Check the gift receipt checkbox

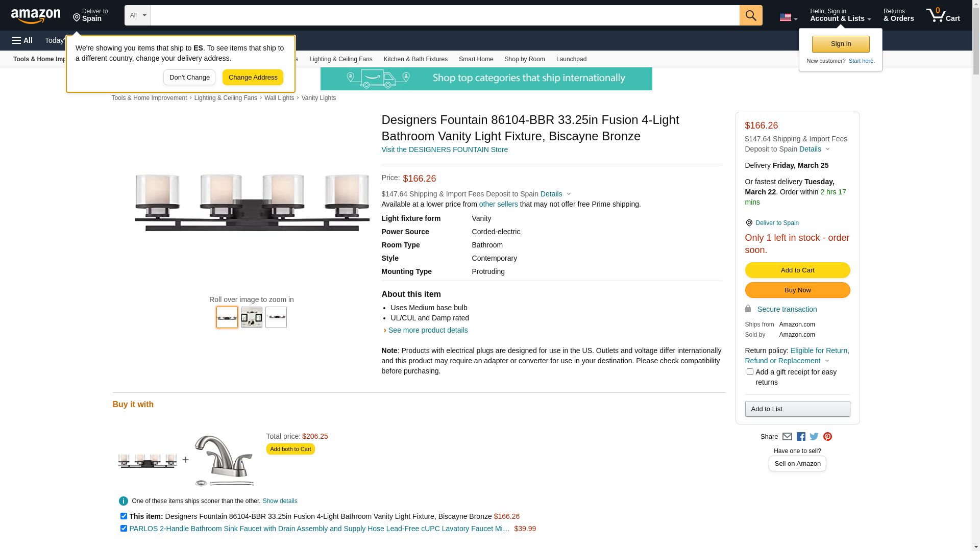click(750, 372)
